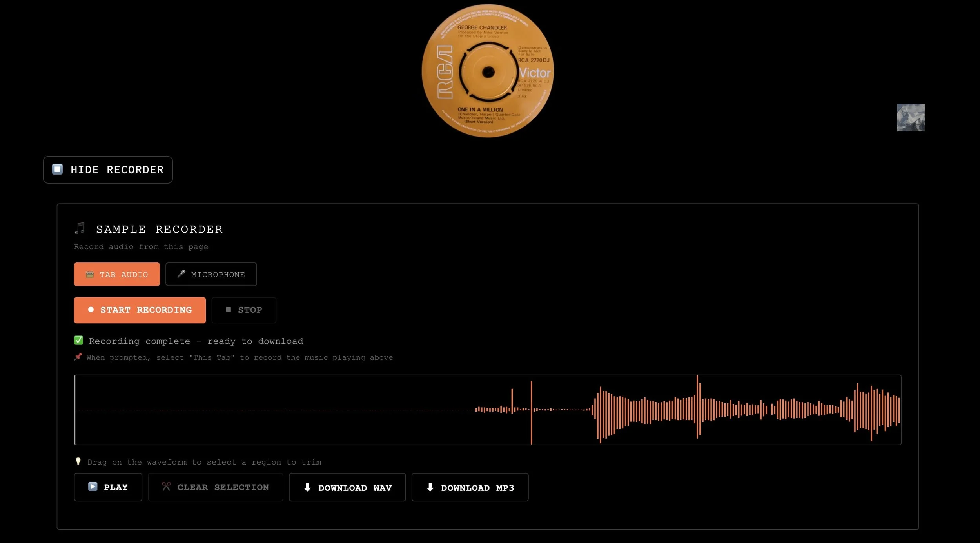Image resolution: width=980 pixels, height=543 pixels.
Task: Click the white playhead at waveform start
Action: (75, 410)
